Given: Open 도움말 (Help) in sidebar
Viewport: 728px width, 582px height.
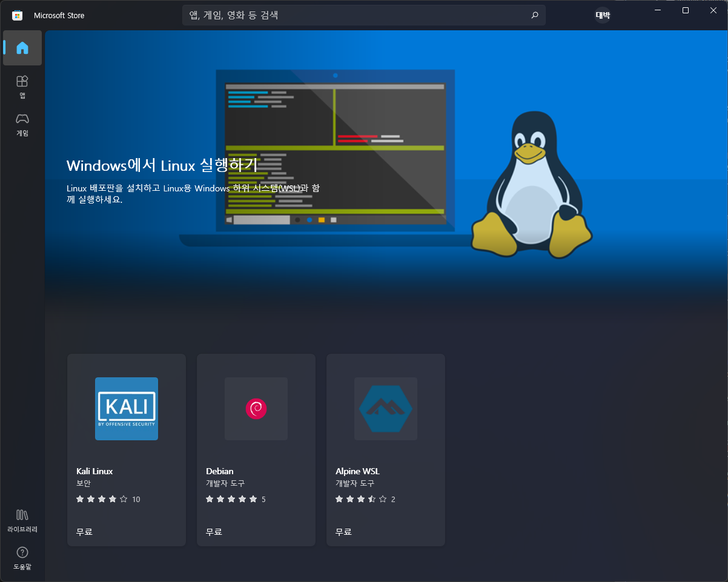Looking at the screenshot, I should (22, 558).
